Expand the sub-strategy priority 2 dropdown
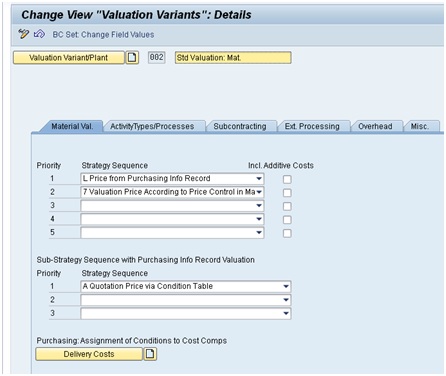The height and width of the screenshot is (376, 446). coord(186,300)
